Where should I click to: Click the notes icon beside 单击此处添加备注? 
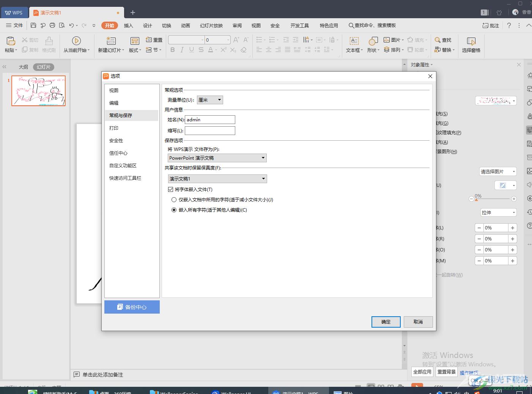pos(77,374)
